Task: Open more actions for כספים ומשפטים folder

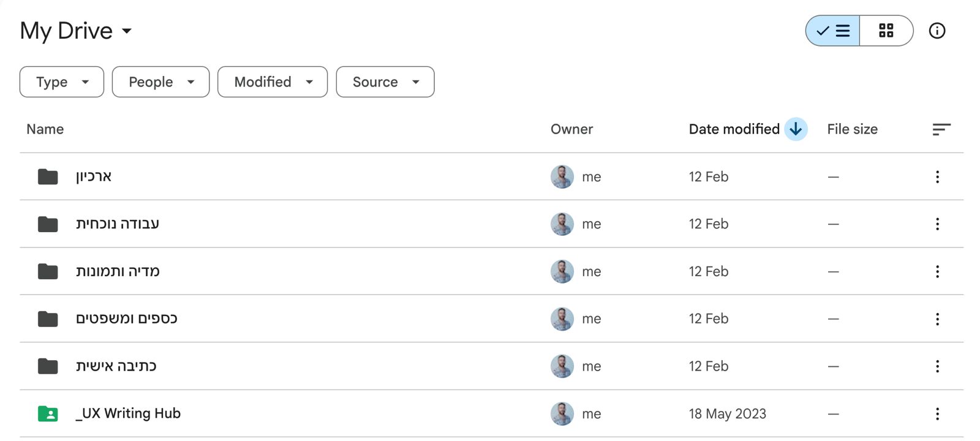Action: [937, 319]
